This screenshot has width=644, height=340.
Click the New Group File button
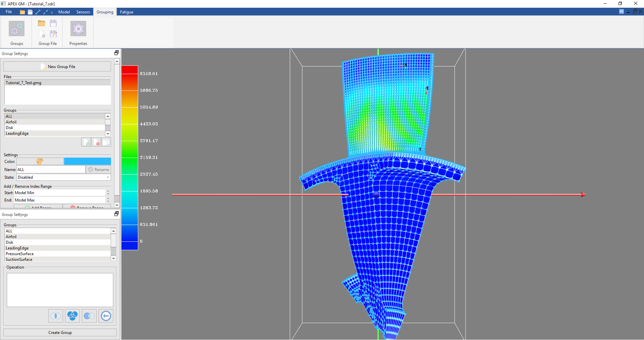pyautogui.click(x=57, y=66)
